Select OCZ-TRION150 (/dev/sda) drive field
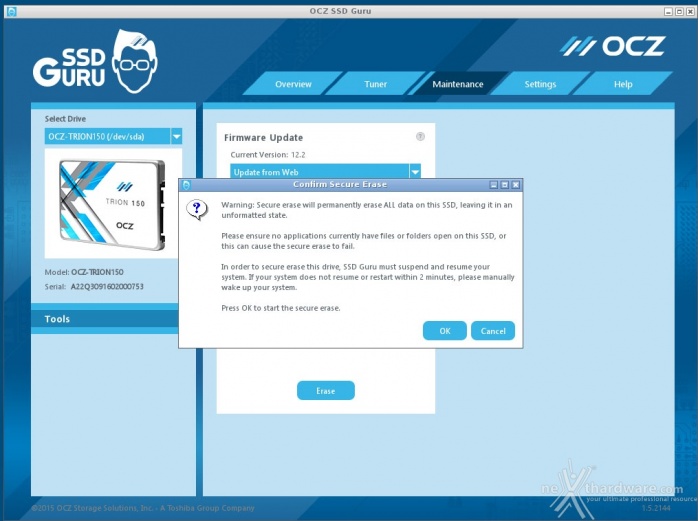Viewport: 698px width, 521px height. pyautogui.click(x=107, y=136)
